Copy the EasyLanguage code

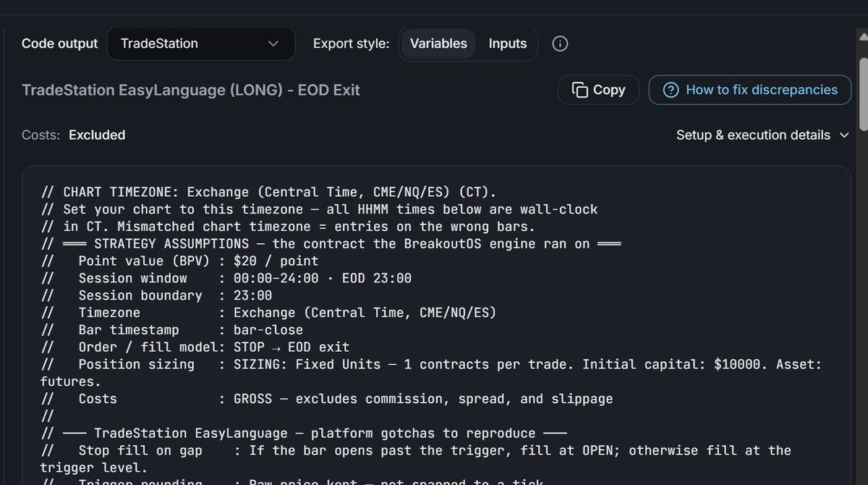(x=598, y=90)
